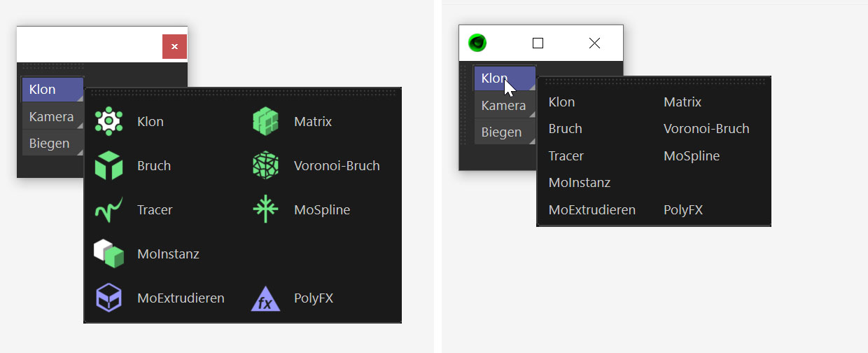Viewport: 868px width, 353px height.
Task: Open the Kamera dropdown in right window
Action: point(505,106)
